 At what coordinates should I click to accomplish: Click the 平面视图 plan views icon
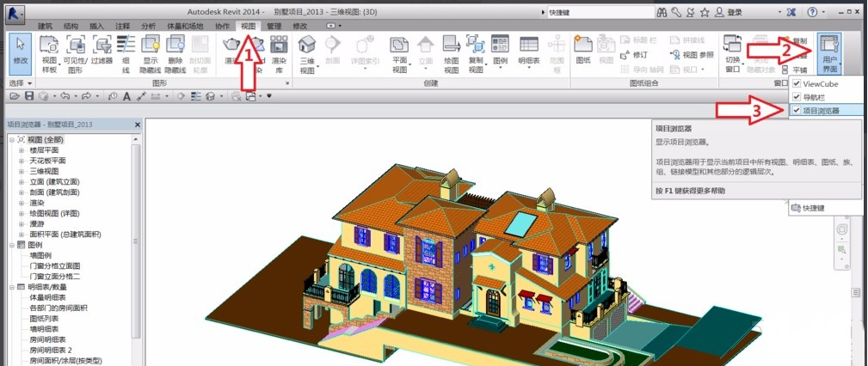[x=399, y=44]
